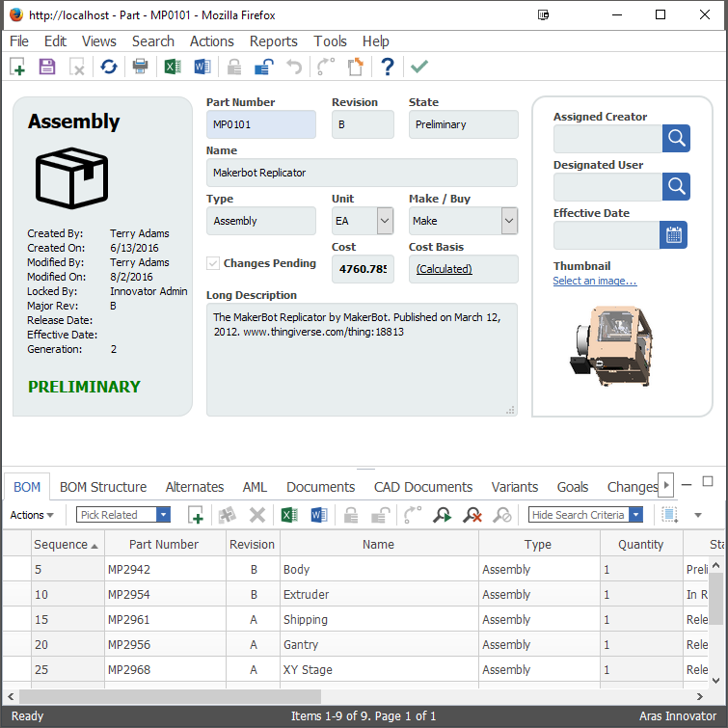The width and height of the screenshot is (728, 728).
Task: Open the Actions menu in menu bar
Action: [x=212, y=41]
